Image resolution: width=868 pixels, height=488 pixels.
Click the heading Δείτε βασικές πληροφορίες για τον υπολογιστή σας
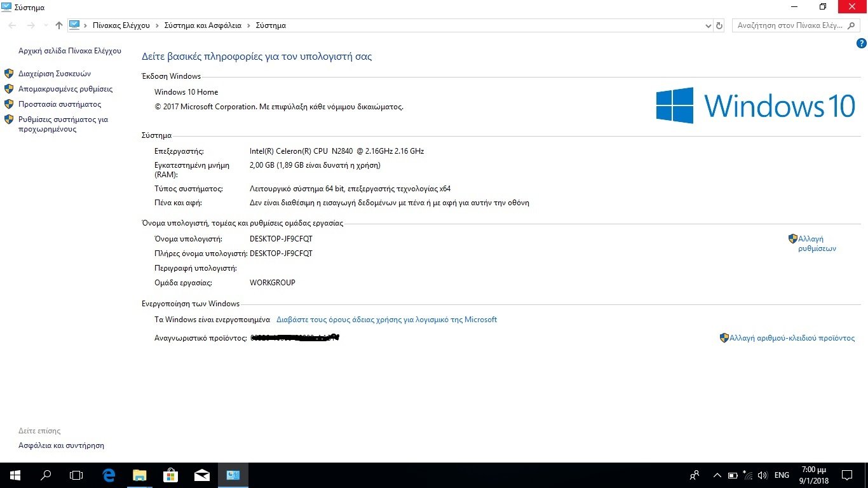[x=257, y=57]
